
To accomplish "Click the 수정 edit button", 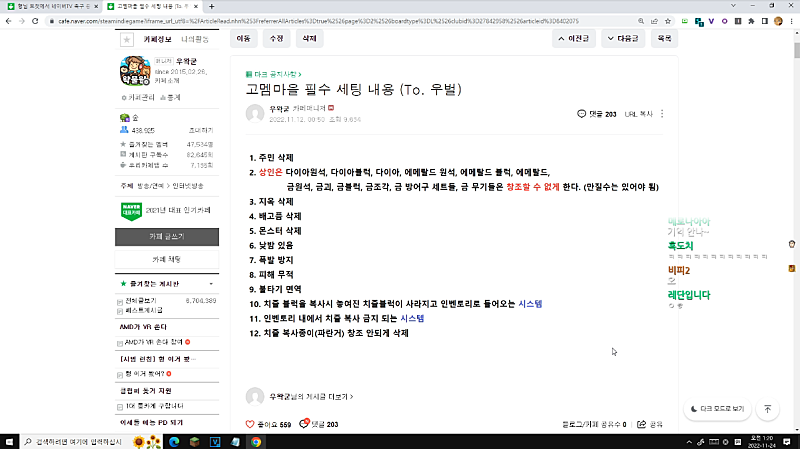I will [277, 39].
